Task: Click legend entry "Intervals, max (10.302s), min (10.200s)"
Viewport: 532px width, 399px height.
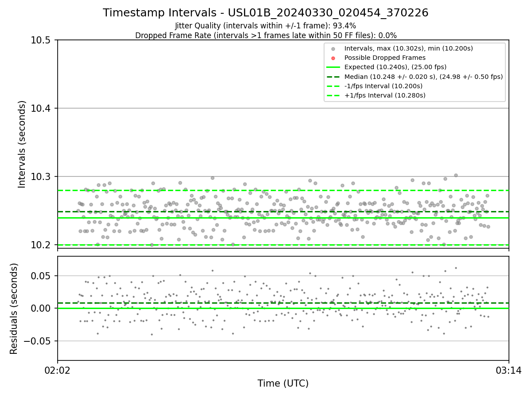Action: [408, 48]
